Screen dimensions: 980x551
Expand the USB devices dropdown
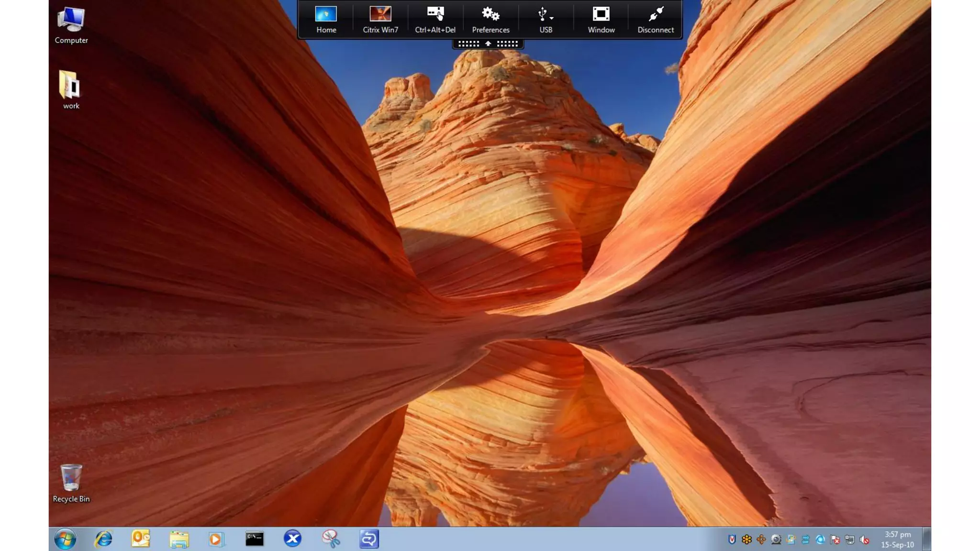pyautogui.click(x=546, y=19)
